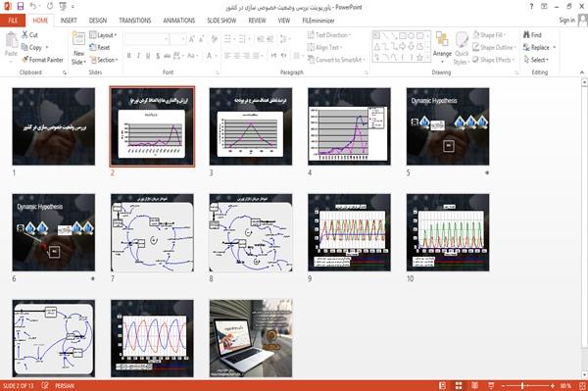Click the Save icon in quick access toolbar
588x391 pixels.
coord(21,6)
